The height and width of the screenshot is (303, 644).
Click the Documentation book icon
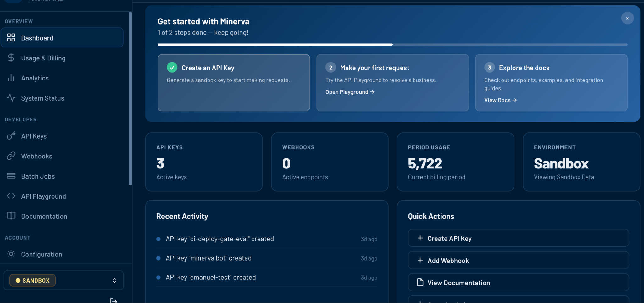tap(11, 216)
